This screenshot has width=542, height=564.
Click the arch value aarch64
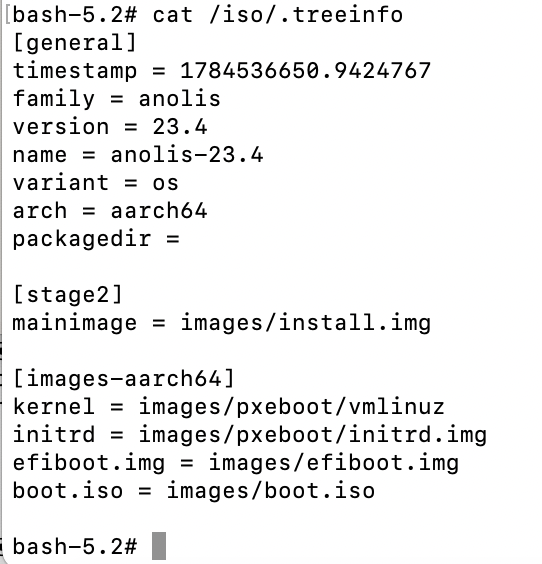pyautogui.click(x=159, y=210)
